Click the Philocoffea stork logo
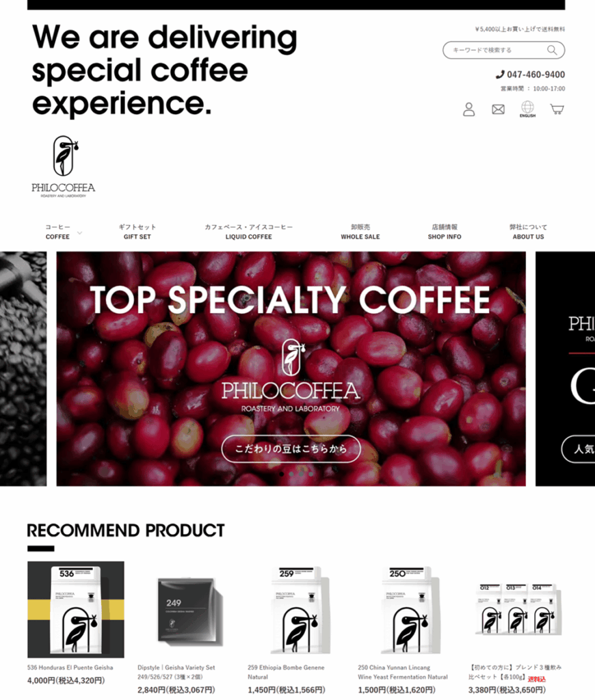Screen dimensions: 595x700 pos(64,167)
